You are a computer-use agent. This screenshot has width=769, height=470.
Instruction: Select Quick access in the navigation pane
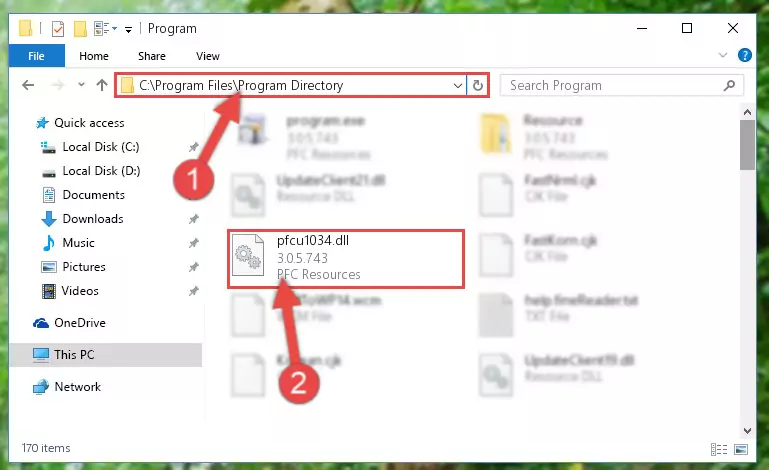[x=89, y=123]
